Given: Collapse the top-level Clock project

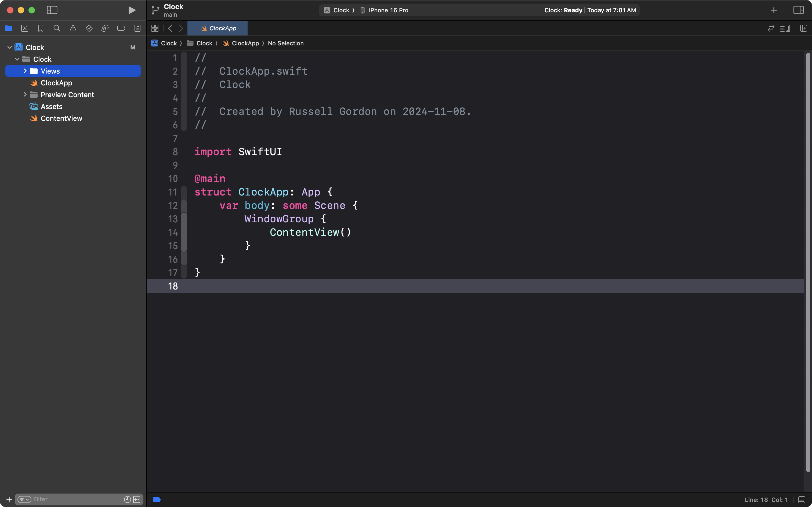Looking at the screenshot, I should point(10,47).
